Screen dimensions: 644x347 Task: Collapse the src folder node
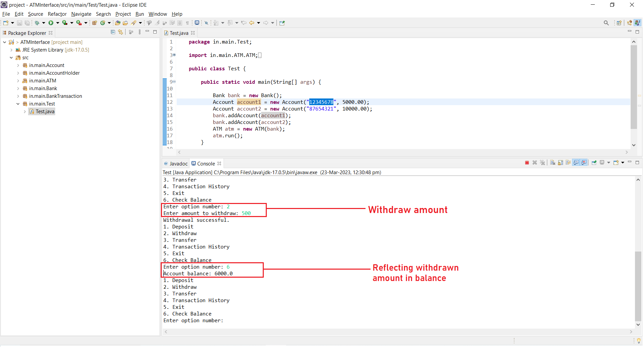[11, 58]
